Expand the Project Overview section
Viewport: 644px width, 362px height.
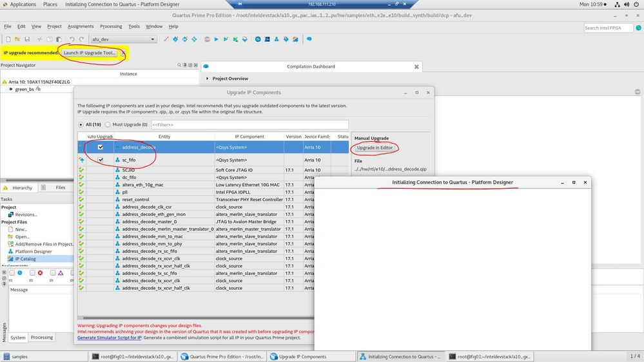tap(208, 79)
